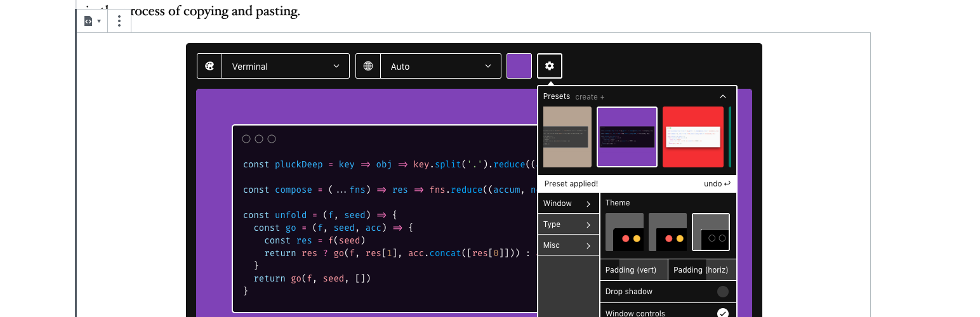Apply the red background preset thumbnail
Viewport: 980px width, 317px height.
(692, 137)
